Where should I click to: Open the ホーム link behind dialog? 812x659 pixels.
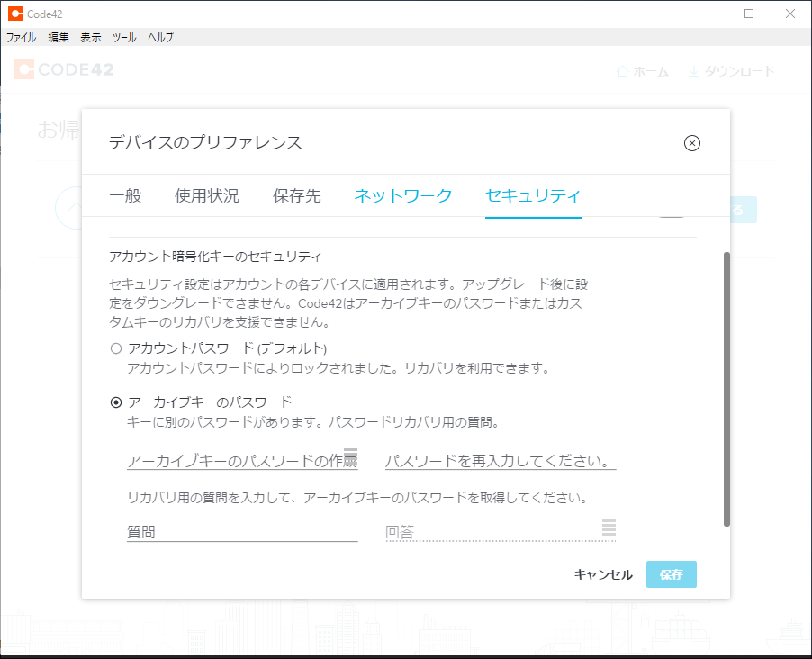pos(643,71)
